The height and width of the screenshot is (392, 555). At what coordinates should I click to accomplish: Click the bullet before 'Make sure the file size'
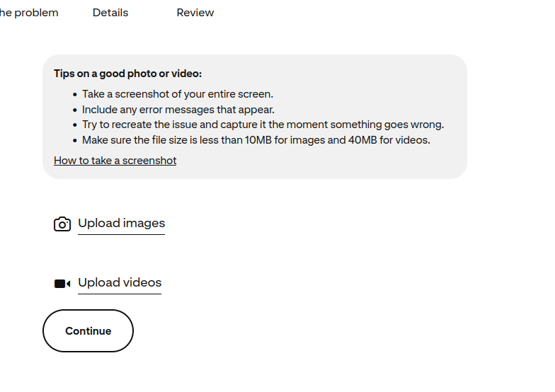(75, 141)
